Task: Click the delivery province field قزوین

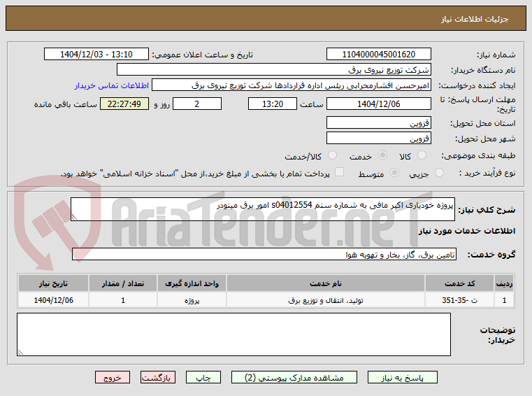Action: [x=379, y=122]
